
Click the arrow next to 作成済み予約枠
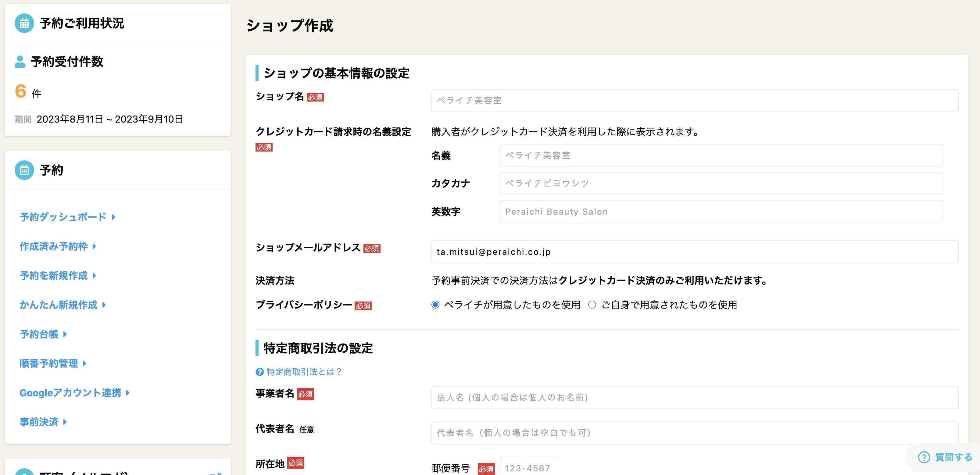tap(94, 246)
